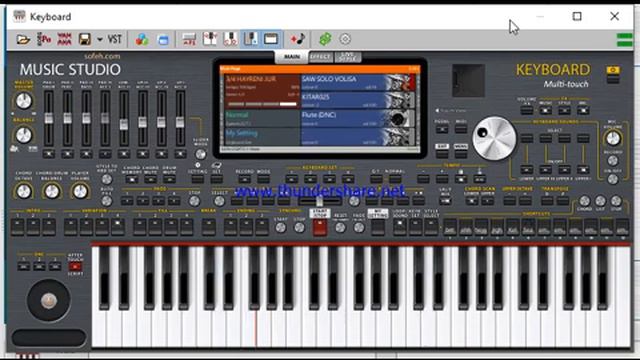Open the third tab right of EFFECT
The width and height of the screenshot is (640, 360).
click(347, 57)
